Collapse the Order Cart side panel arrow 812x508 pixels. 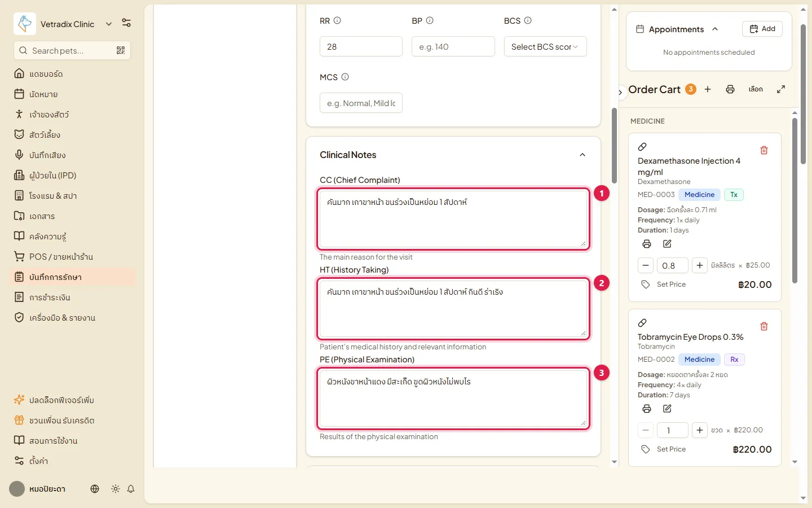pos(620,92)
